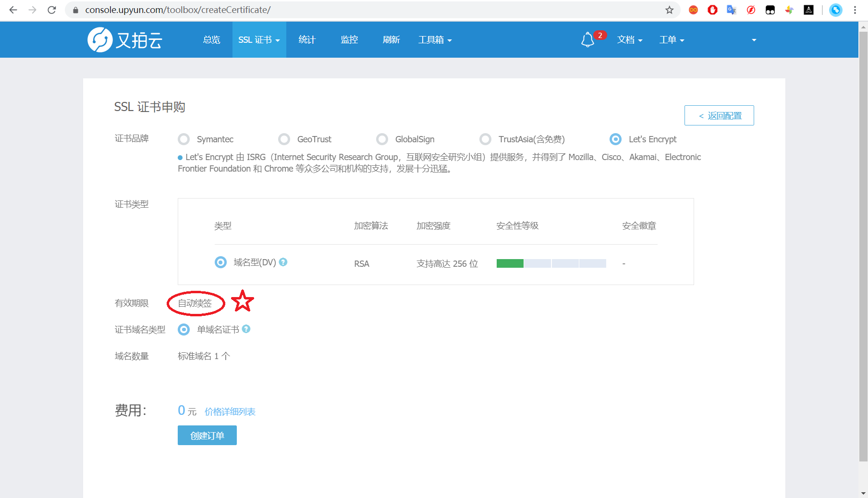Click the 自动续签 validity text
The image size is (868, 498).
click(x=195, y=303)
